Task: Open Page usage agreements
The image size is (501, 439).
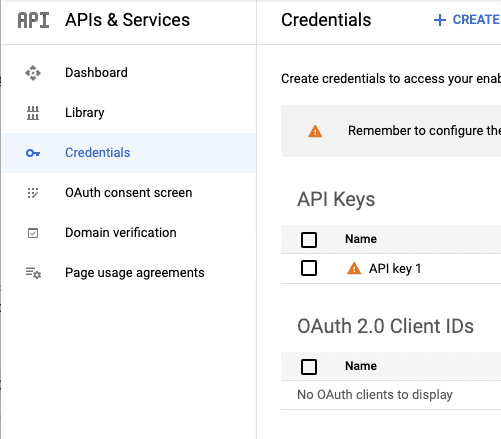Action: (x=129, y=273)
